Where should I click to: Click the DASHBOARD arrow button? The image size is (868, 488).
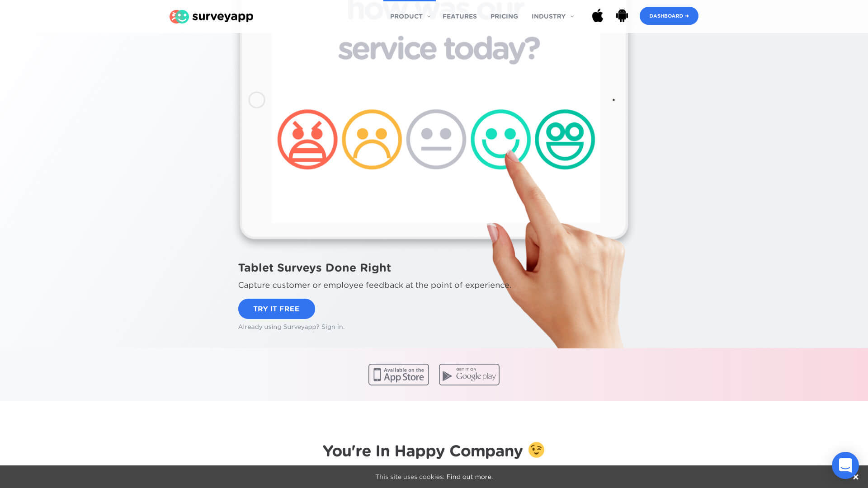coord(669,15)
